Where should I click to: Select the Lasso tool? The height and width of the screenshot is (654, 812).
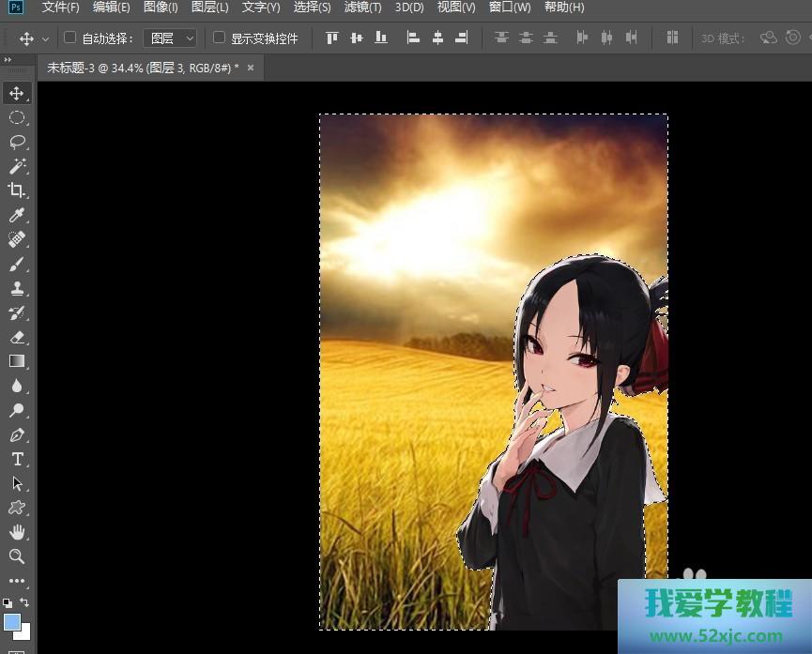17,142
